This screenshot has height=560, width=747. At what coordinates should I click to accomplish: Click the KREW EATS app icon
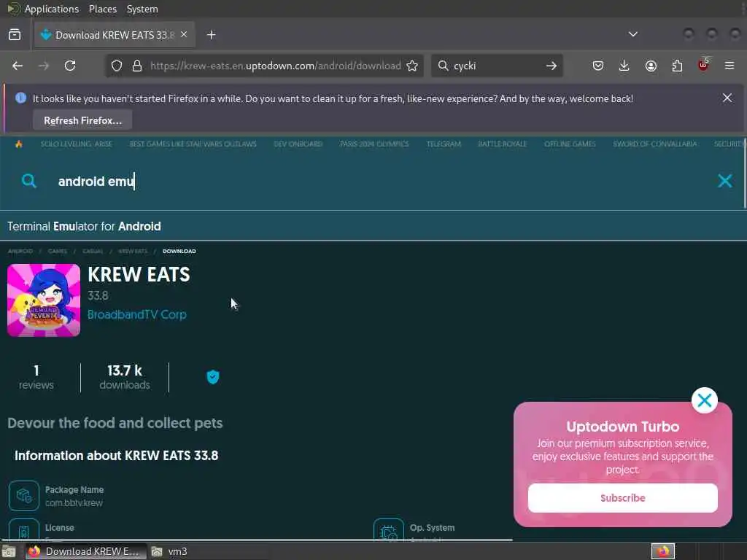click(44, 300)
